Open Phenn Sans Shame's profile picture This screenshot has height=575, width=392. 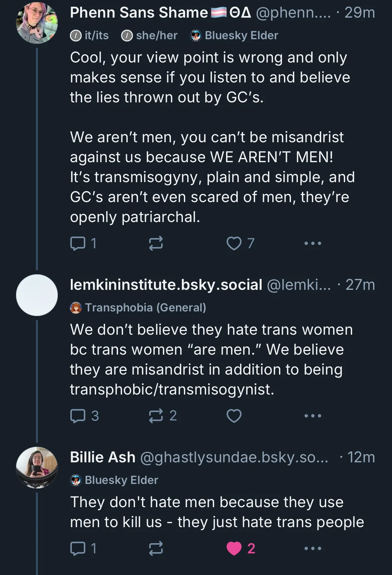tap(37, 23)
